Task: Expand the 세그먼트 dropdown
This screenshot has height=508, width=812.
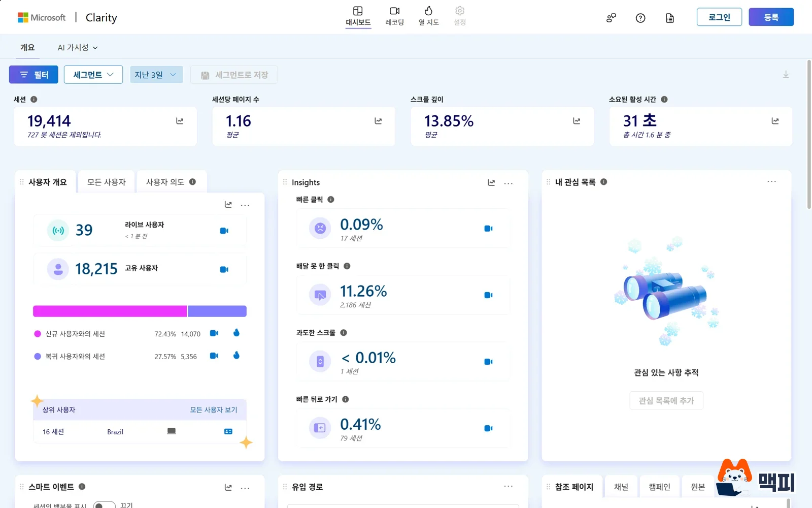Action: click(x=93, y=75)
